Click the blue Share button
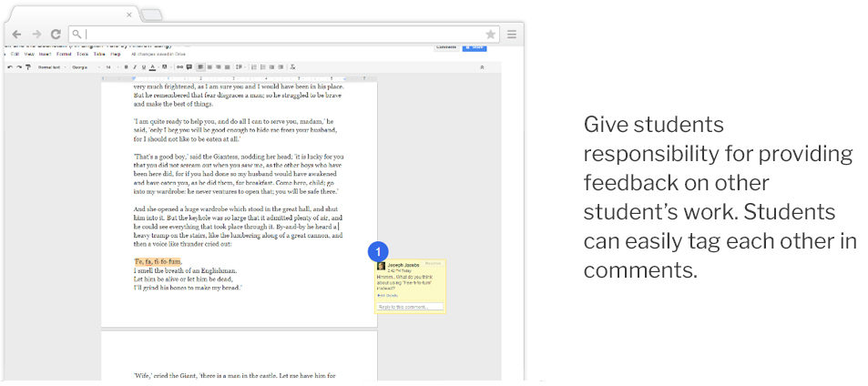Screen dimensions: 868x386 pos(474,46)
